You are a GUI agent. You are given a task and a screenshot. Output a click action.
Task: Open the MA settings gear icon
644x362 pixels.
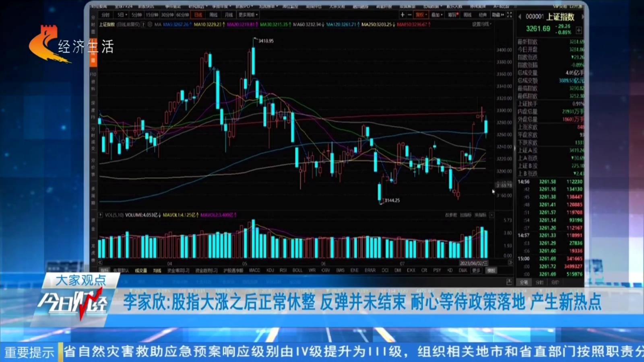150,25
